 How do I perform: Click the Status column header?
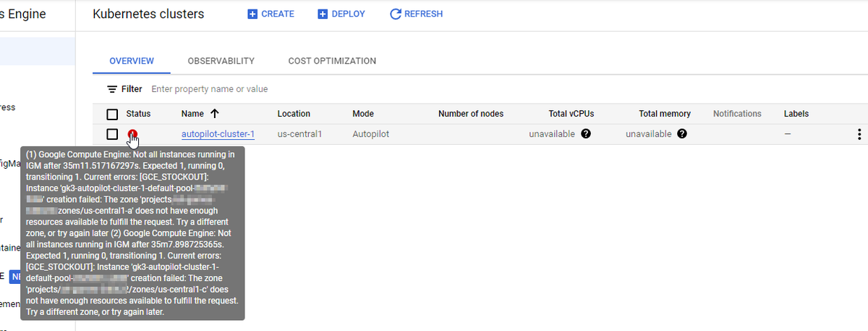(x=138, y=114)
